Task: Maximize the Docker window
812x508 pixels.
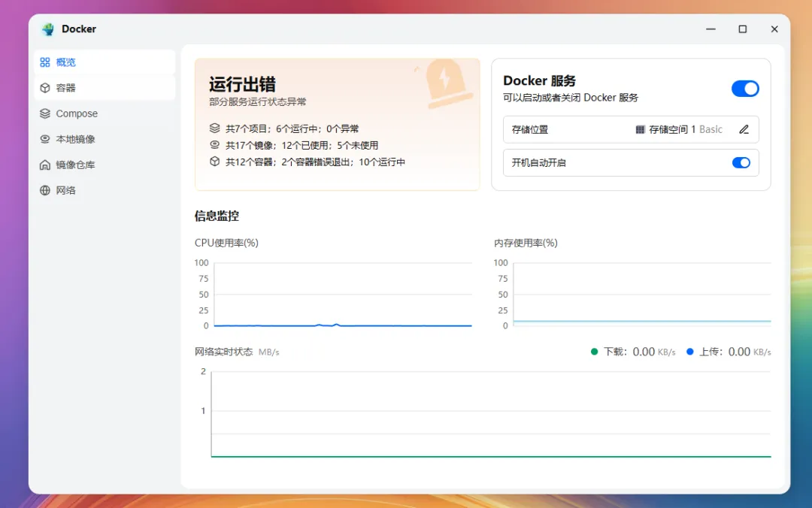Action: [x=743, y=29]
